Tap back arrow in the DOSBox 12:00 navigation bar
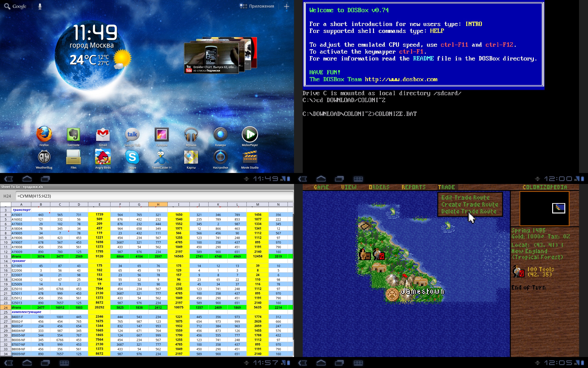This screenshot has width=588, height=368. coord(303,179)
